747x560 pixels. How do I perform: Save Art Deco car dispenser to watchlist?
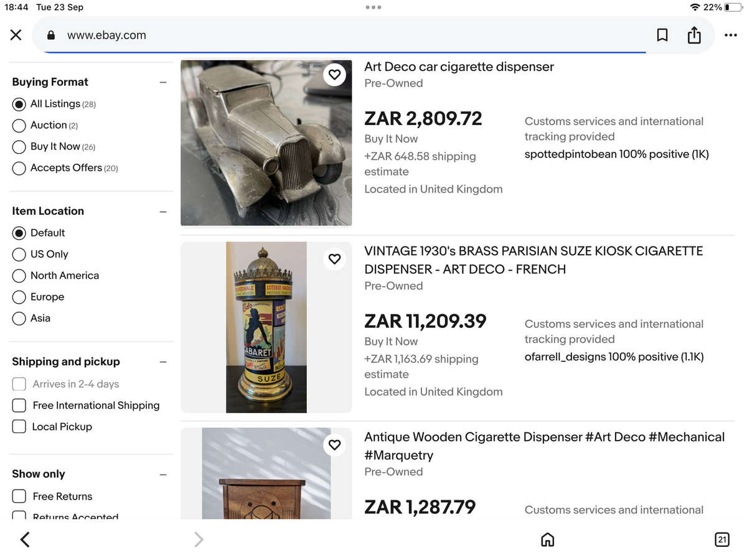335,75
